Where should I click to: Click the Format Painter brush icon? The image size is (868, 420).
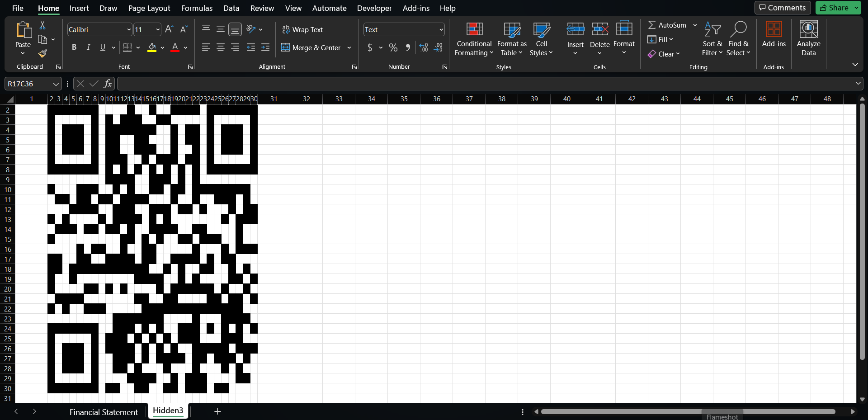pos(42,53)
